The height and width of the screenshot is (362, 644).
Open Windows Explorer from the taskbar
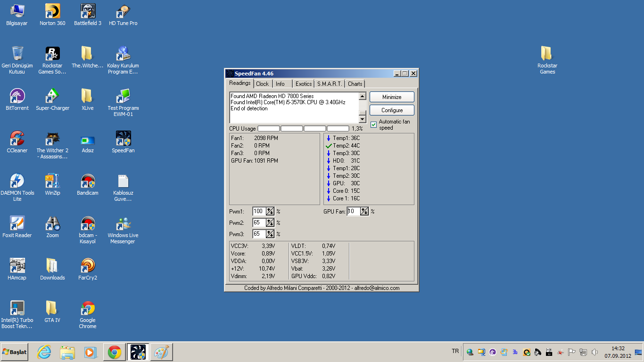(67, 352)
